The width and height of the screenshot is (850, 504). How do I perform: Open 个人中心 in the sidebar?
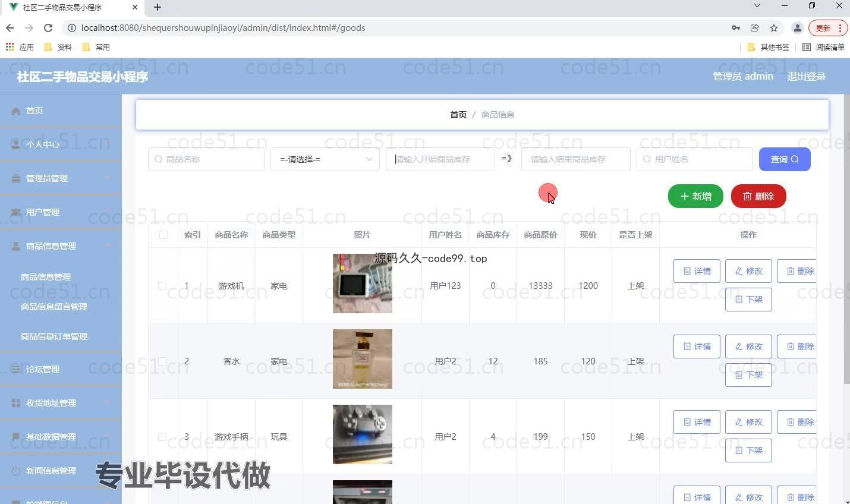point(61,144)
